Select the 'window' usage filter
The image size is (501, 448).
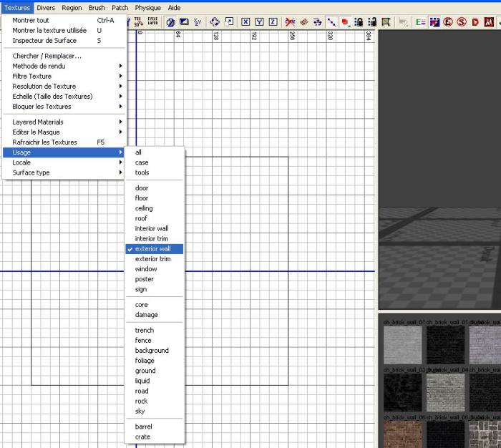155,269
